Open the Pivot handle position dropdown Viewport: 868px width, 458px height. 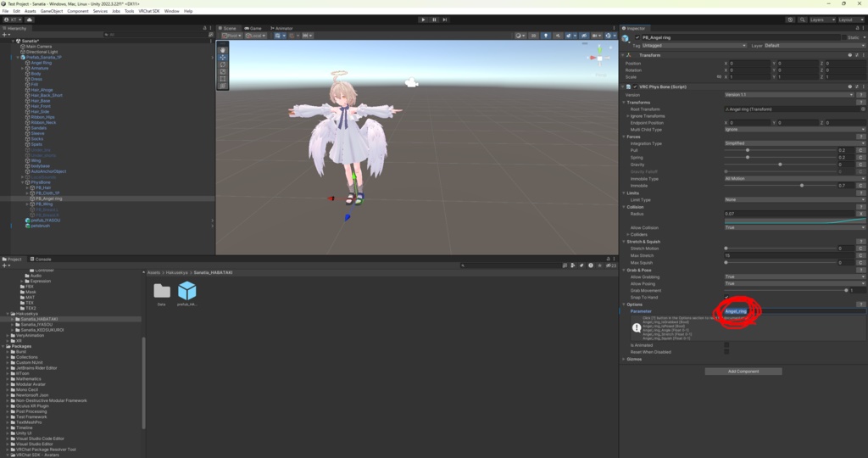pos(231,36)
